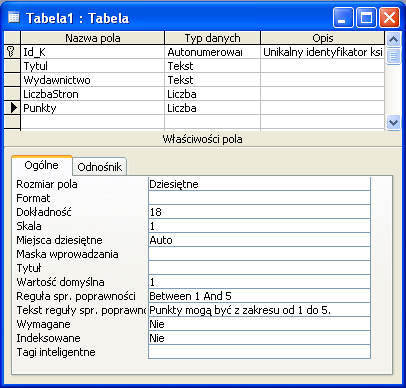Click the rule field 'Between 1 And 5'
This screenshot has height=388, width=406.
[259, 296]
